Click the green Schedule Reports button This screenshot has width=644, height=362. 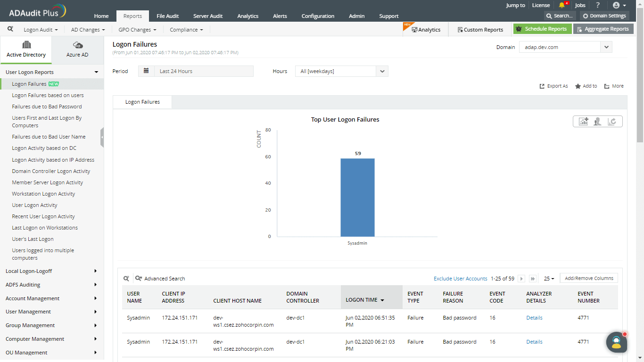click(542, 29)
